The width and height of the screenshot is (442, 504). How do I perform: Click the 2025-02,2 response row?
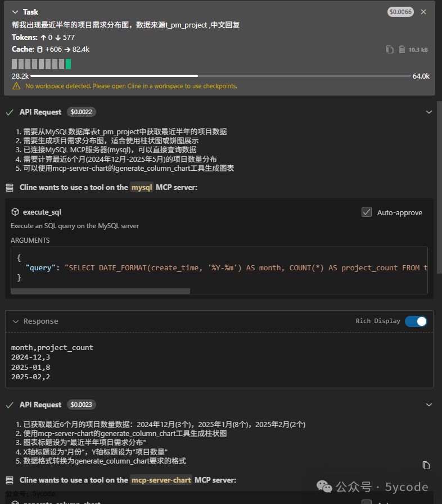tap(30, 376)
